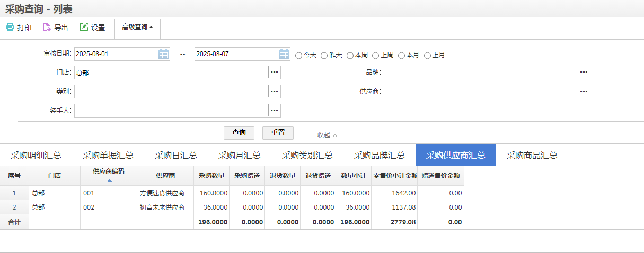The height and width of the screenshot is (253, 644).
Task: Click the printer icon for 打印
Action: point(10,28)
